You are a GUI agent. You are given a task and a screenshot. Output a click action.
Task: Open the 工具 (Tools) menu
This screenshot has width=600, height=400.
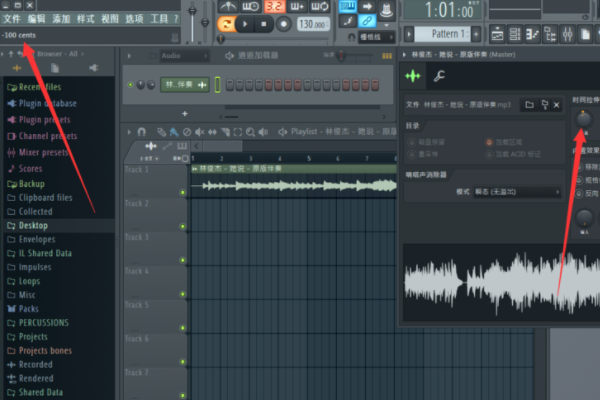tap(159, 19)
